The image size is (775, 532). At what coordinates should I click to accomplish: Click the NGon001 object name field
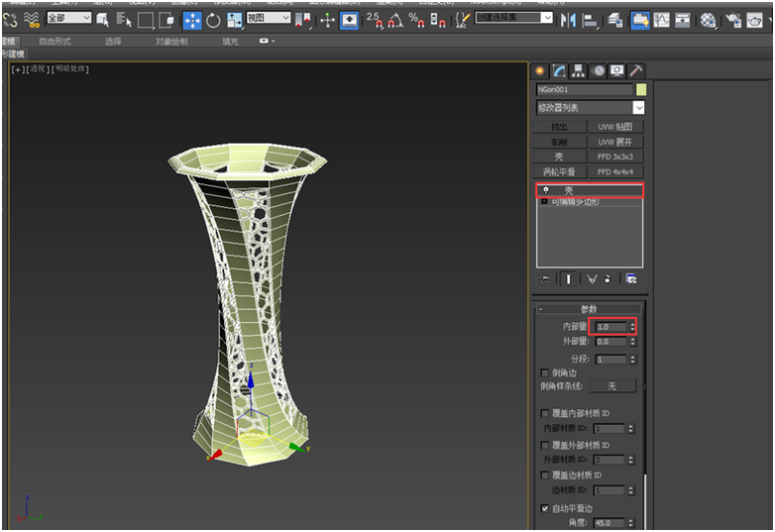584,89
